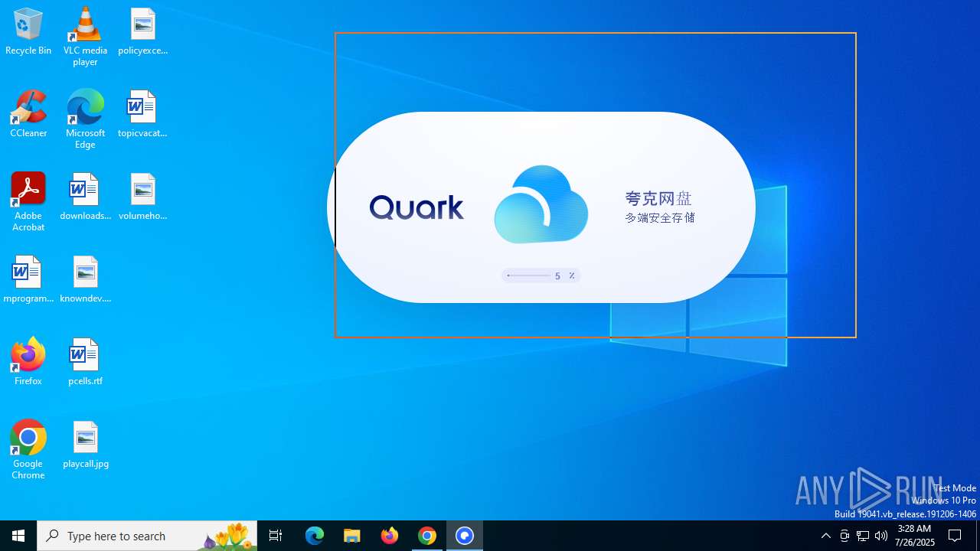
Task: Open the clock showing 3:28 AM
Action: click(x=916, y=536)
